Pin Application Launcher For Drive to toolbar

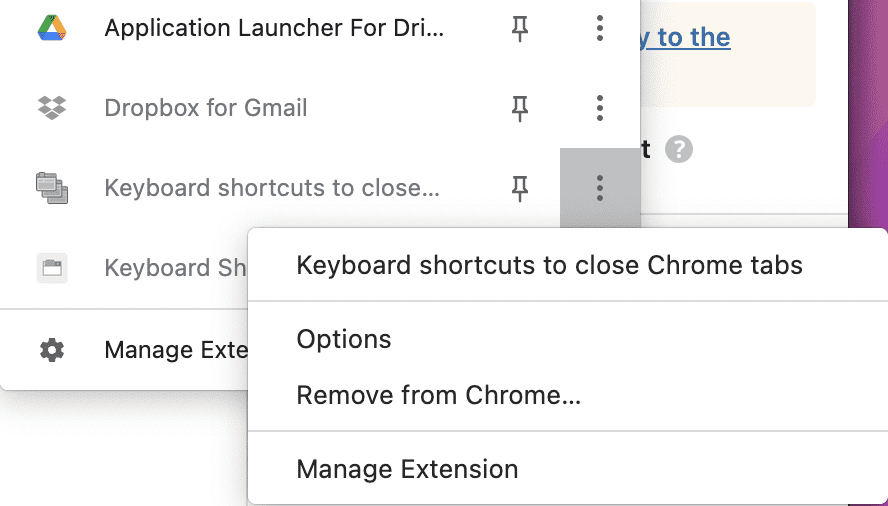(520, 28)
